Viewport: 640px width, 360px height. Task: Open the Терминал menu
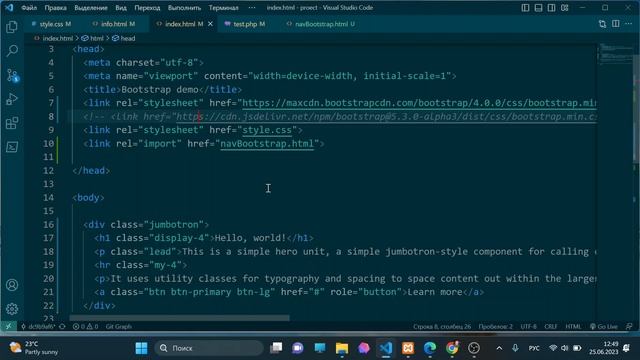coord(224,8)
